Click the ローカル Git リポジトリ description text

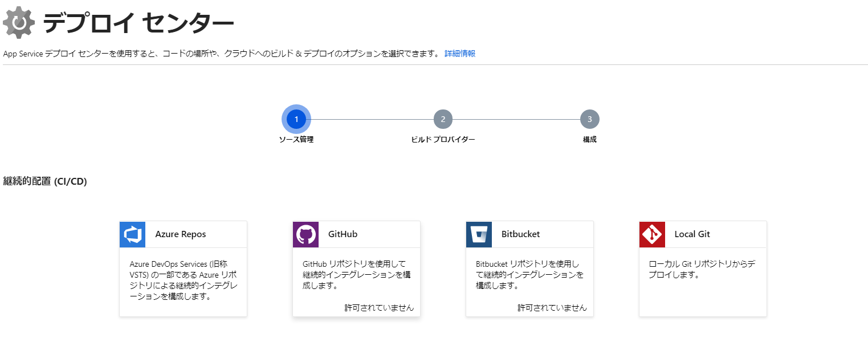tap(702, 269)
